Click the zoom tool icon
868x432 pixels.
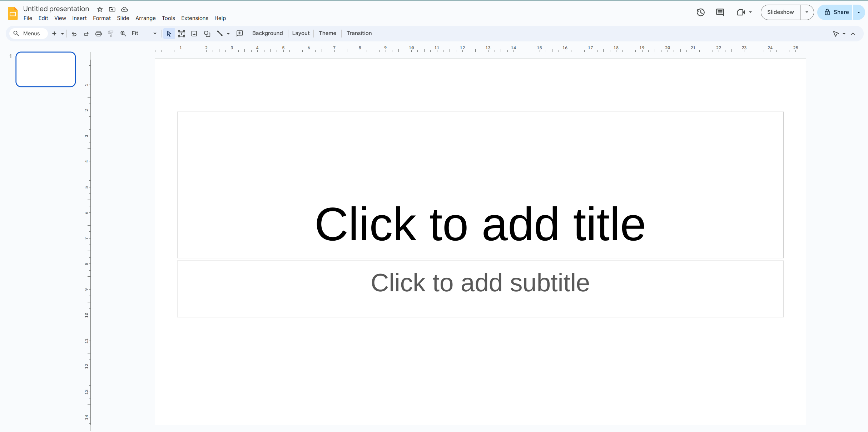tap(122, 33)
